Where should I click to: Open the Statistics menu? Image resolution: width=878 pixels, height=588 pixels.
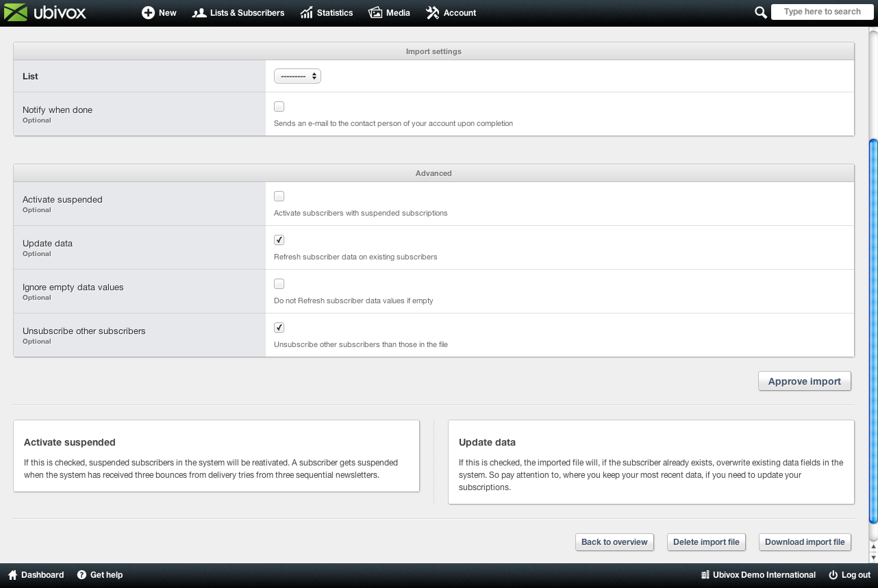coord(327,13)
